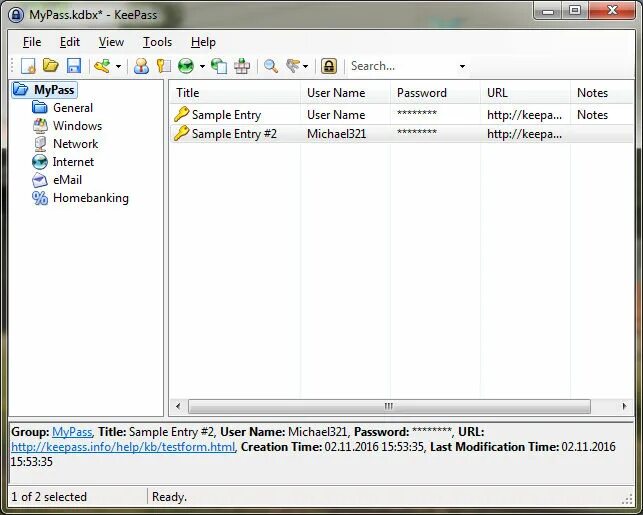Sort entries by URL column header

(525, 93)
